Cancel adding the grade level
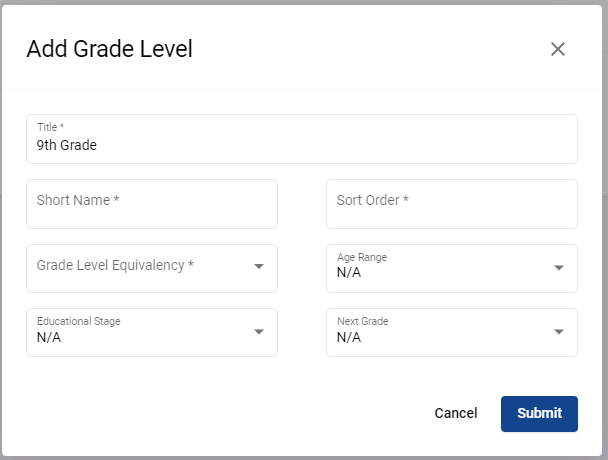Screen dimensions: 608x460 pyautogui.click(x=456, y=413)
